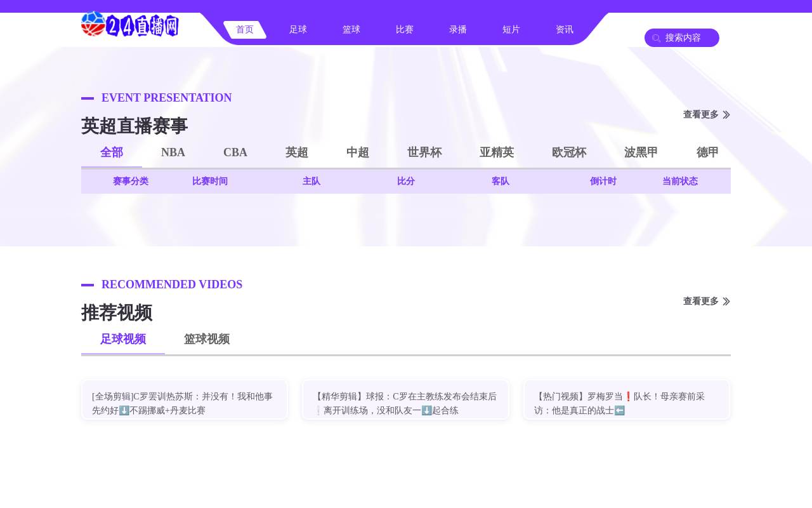Open the 首页 navigation tab
Viewport: 812px width, 508px height.
tap(245, 30)
